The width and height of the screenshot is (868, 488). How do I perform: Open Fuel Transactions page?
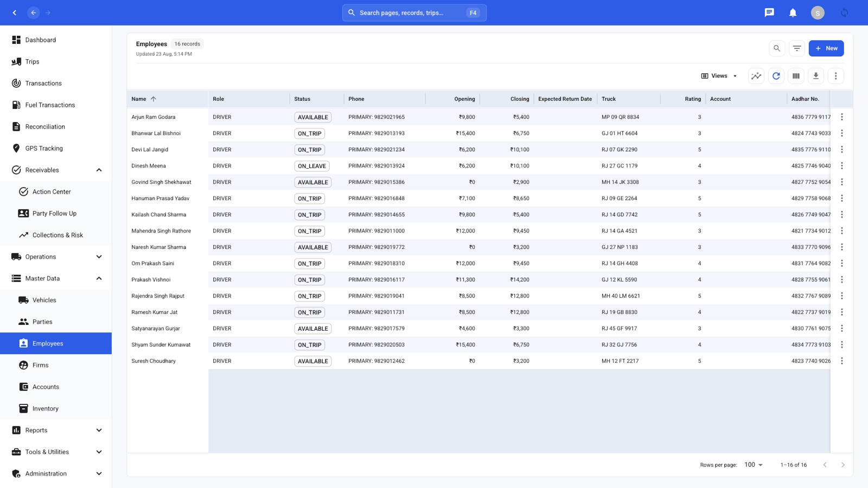click(x=56, y=105)
